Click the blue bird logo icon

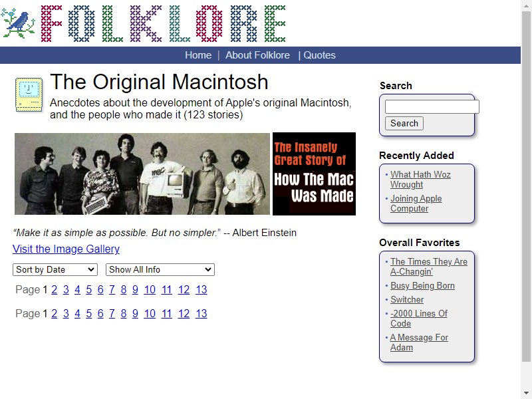[19, 23]
